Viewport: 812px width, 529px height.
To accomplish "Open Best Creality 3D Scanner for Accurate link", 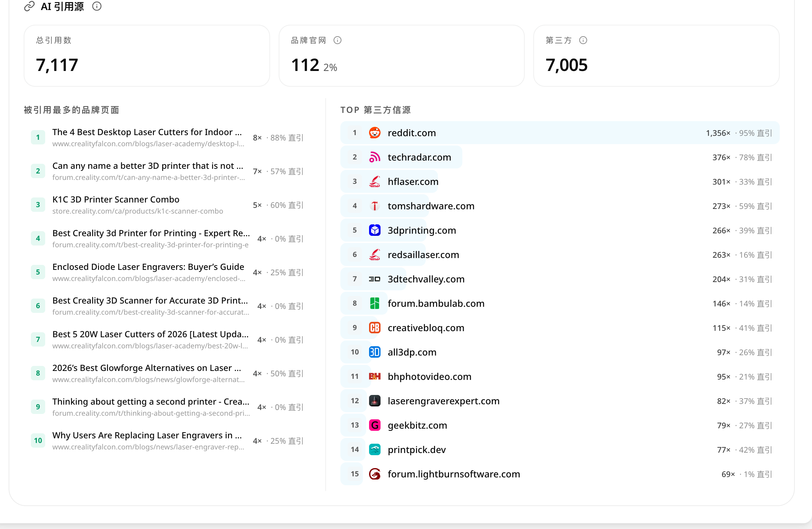I will click(x=150, y=301).
